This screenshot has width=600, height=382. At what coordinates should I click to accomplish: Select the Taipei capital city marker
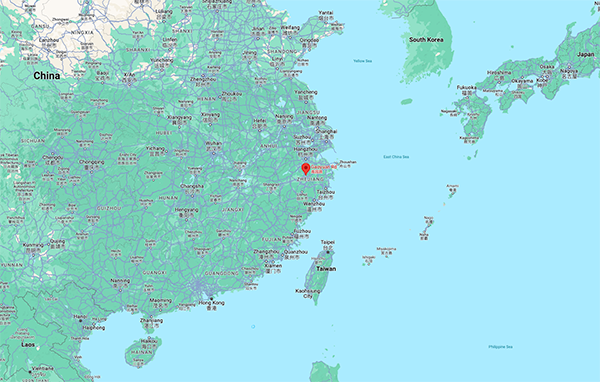coord(328,252)
